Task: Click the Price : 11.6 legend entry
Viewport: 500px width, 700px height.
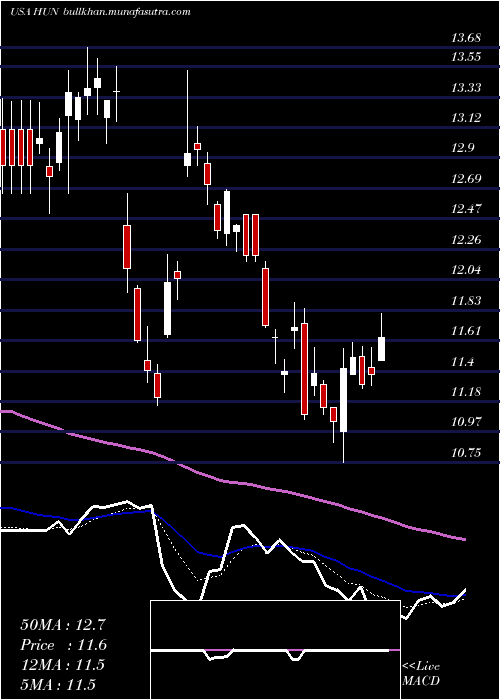Action: click(63, 645)
